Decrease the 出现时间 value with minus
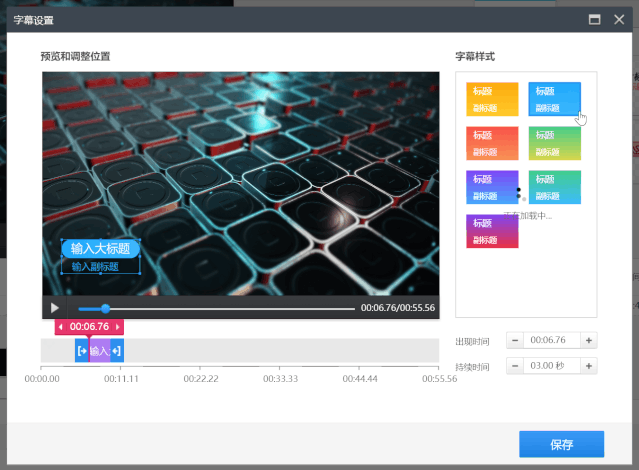This screenshot has height=470, width=639. (x=515, y=340)
